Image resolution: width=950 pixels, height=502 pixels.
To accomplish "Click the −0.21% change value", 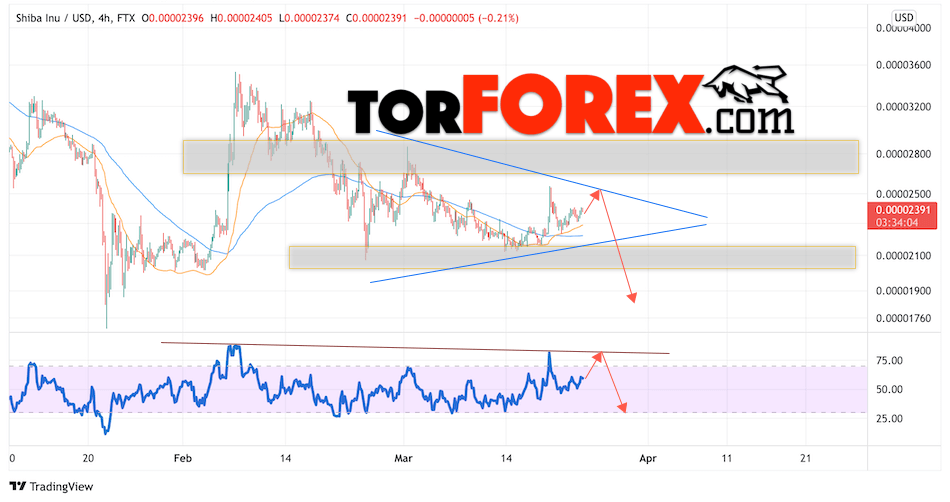I will [x=499, y=18].
